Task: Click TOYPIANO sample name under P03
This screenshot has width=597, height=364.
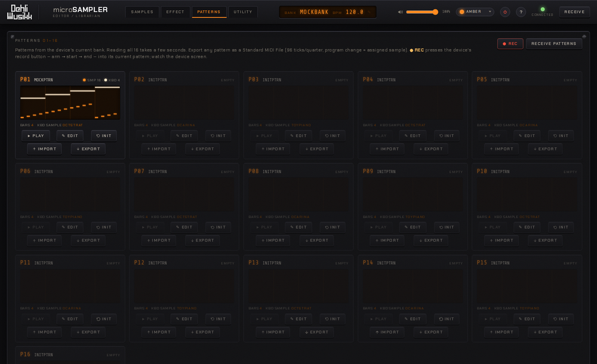Action: (x=301, y=125)
